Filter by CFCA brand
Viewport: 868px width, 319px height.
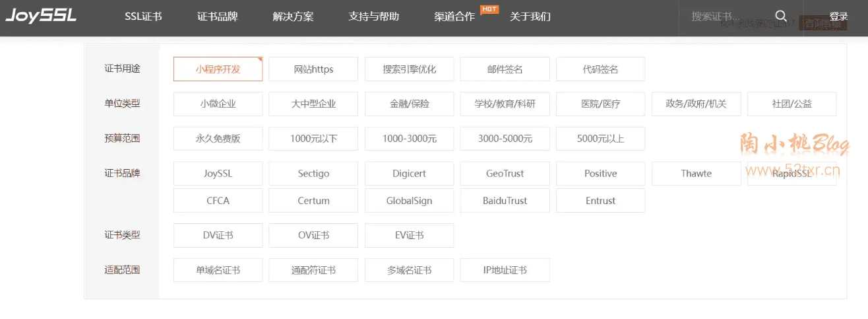point(218,201)
